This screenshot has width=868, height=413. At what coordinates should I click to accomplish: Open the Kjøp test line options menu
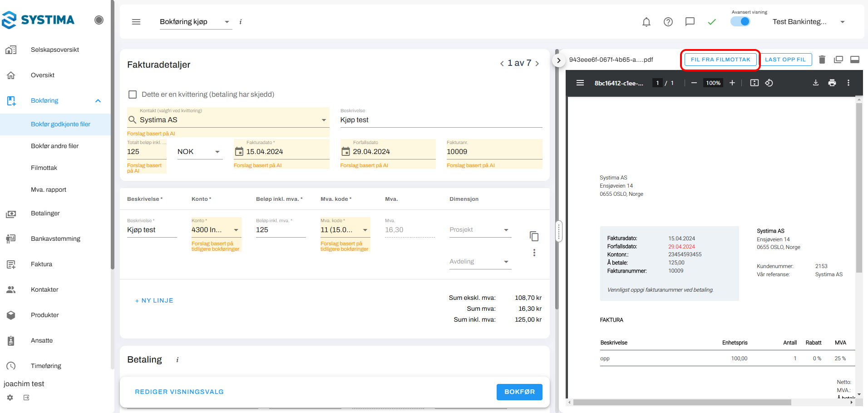(x=534, y=253)
